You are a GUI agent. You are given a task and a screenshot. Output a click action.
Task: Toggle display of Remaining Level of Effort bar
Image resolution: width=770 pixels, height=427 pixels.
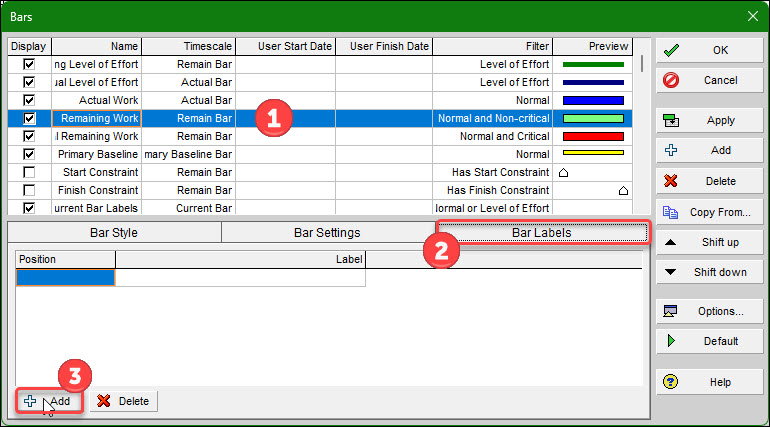[29, 64]
